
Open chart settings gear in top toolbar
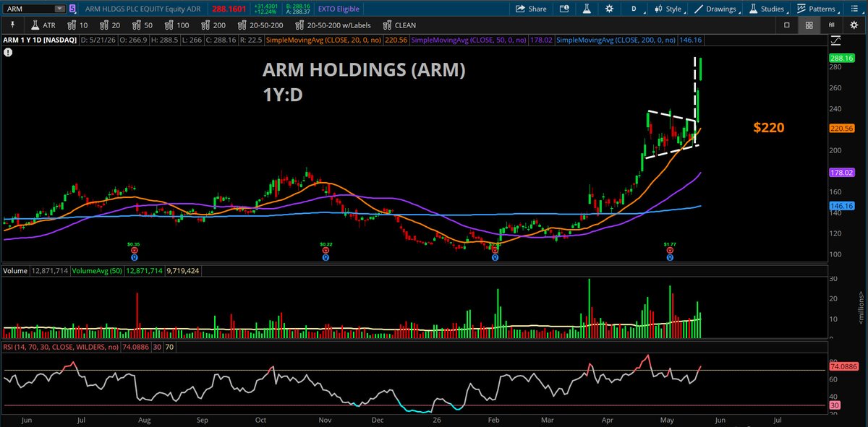[610, 9]
